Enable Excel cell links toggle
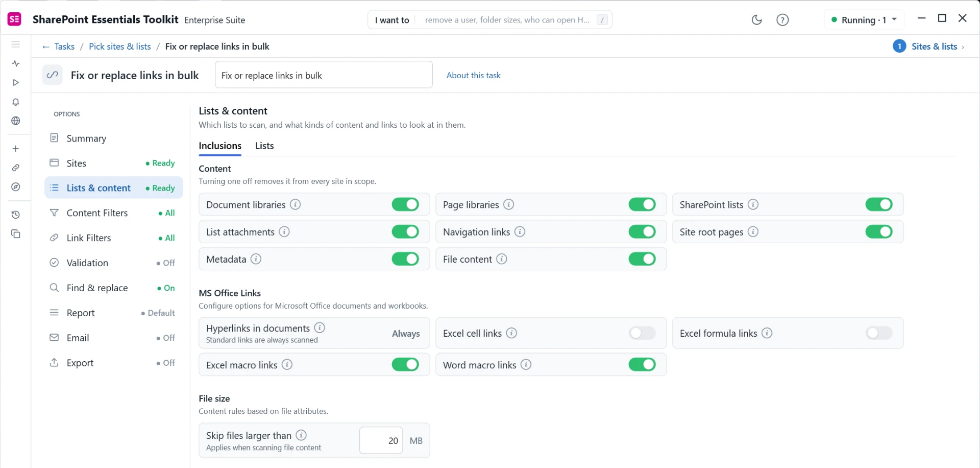 click(x=642, y=333)
